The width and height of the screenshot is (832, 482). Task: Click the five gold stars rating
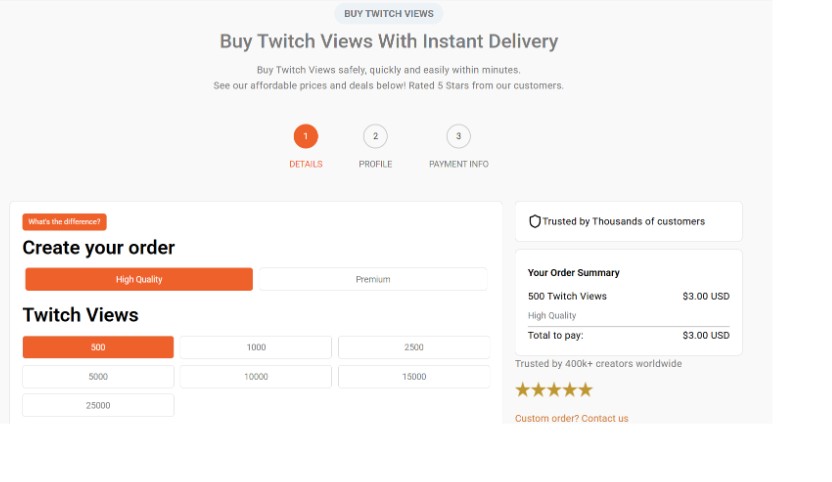click(554, 389)
